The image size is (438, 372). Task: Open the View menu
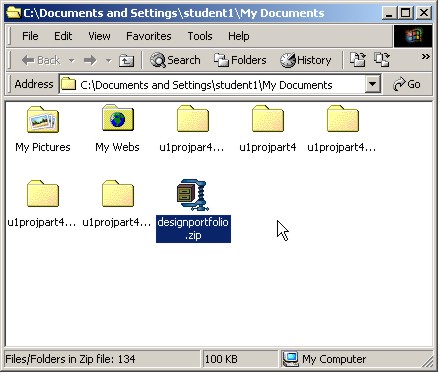click(99, 36)
